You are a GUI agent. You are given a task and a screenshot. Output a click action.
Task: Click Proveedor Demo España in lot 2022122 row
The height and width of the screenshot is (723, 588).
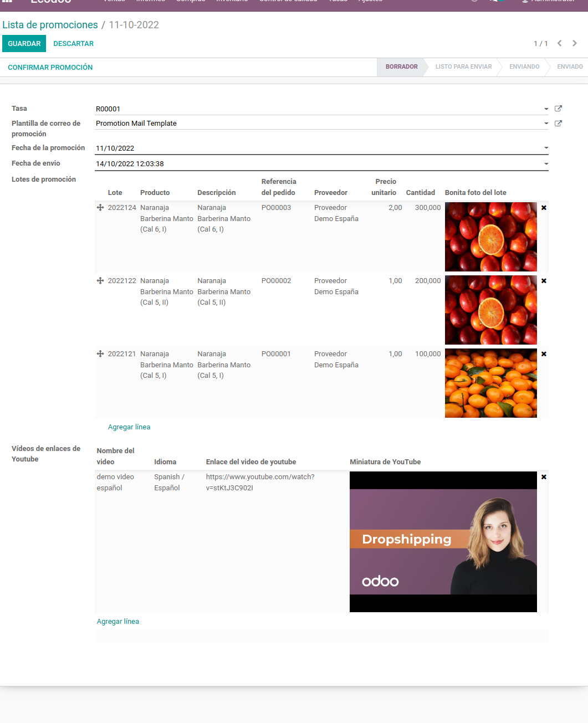pos(336,286)
